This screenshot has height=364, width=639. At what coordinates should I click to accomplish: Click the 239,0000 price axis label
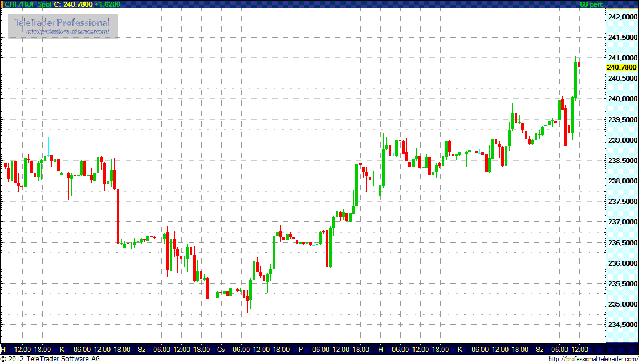(x=622, y=140)
